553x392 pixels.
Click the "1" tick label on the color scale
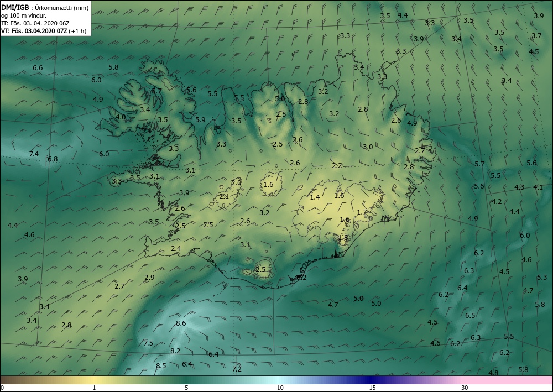(94, 388)
